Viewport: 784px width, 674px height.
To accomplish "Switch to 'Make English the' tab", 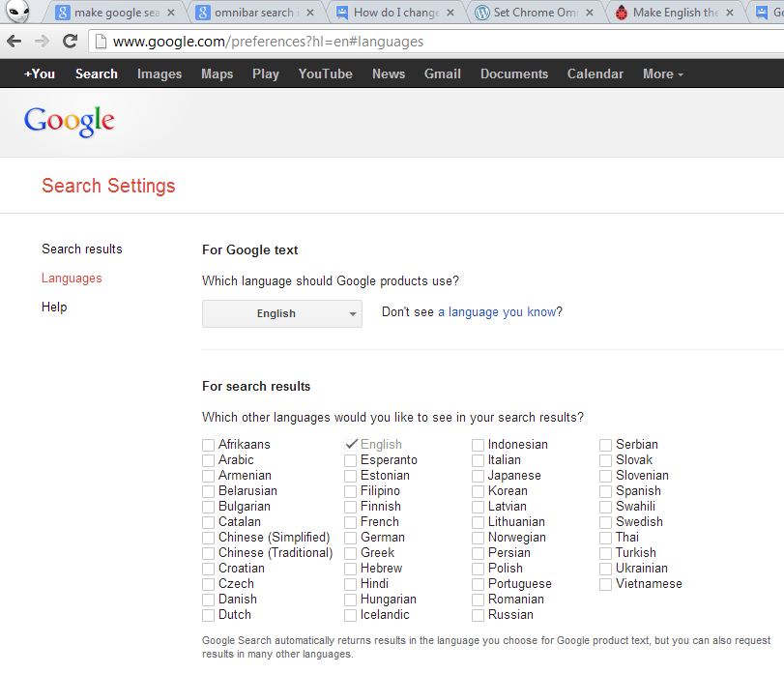I will point(675,13).
